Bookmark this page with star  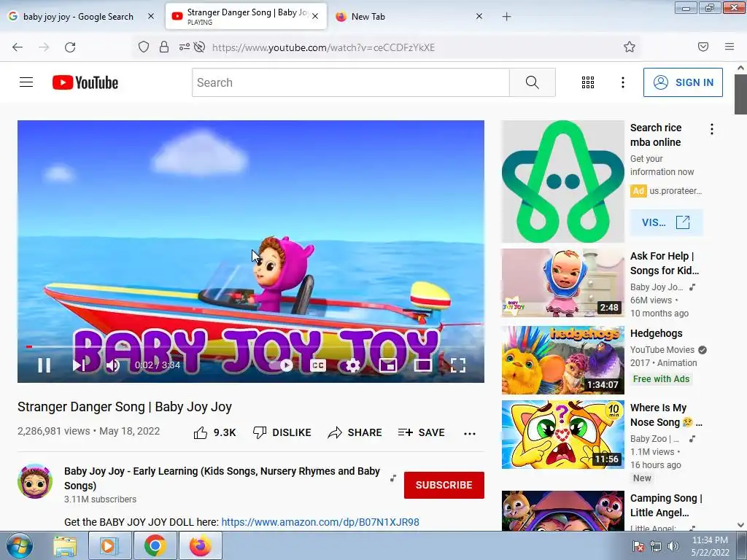(630, 47)
